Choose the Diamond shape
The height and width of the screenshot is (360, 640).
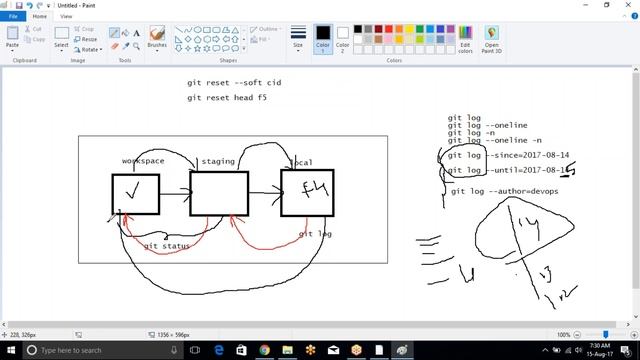[x=188, y=39]
